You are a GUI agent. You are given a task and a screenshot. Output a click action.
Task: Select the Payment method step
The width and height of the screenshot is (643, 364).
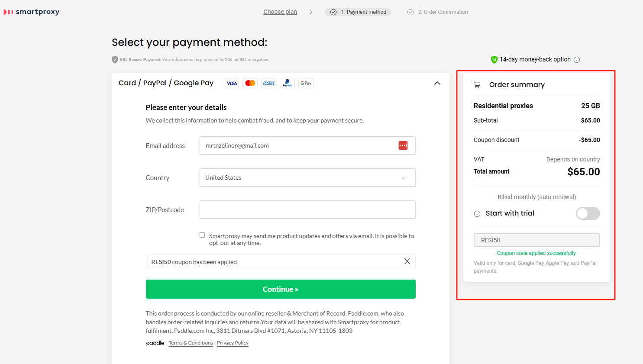pyautogui.click(x=359, y=12)
